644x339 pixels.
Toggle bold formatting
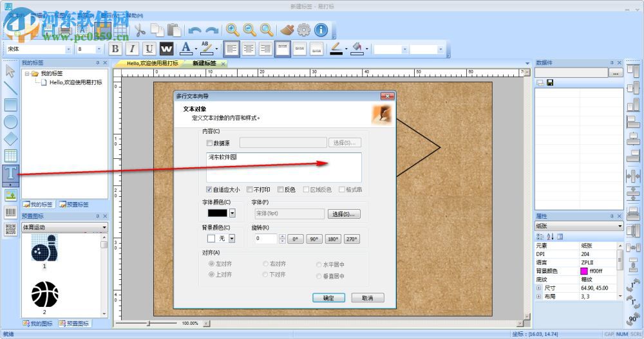click(115, 49)
